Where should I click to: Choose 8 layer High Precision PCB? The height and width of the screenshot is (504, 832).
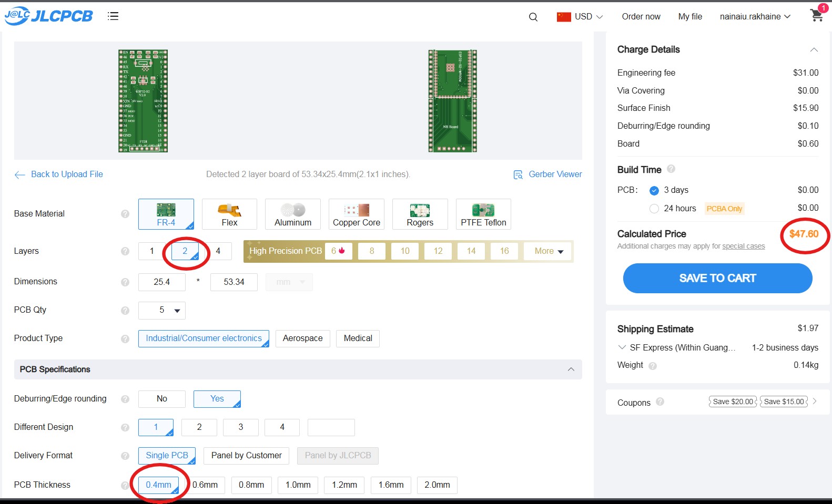coord(372,251)
